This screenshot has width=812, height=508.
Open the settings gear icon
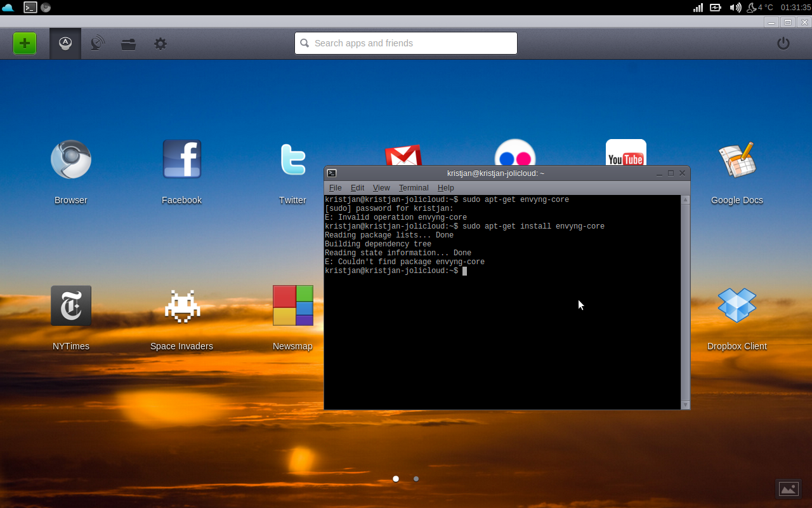pyautogui.click(x=160, y=44)
